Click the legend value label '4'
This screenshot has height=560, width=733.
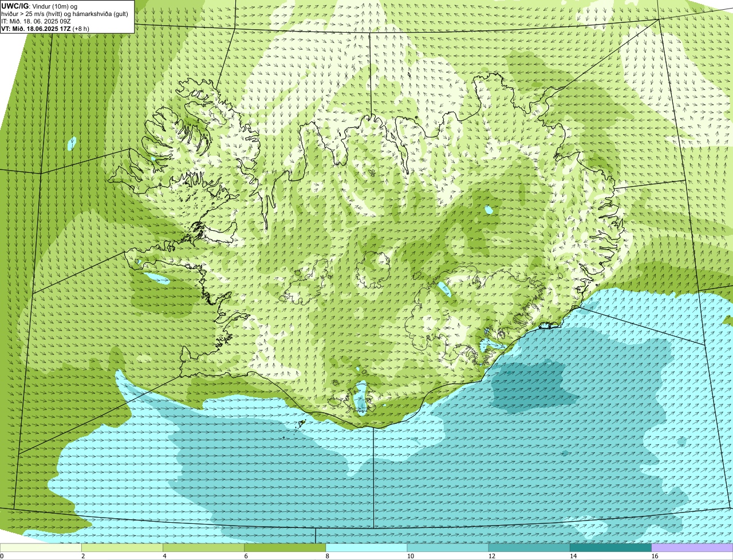tap(165, 556)
